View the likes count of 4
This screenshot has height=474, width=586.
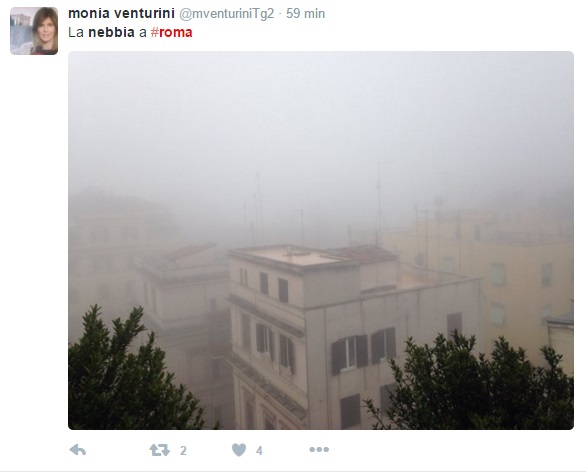click(x=259, y=450)
